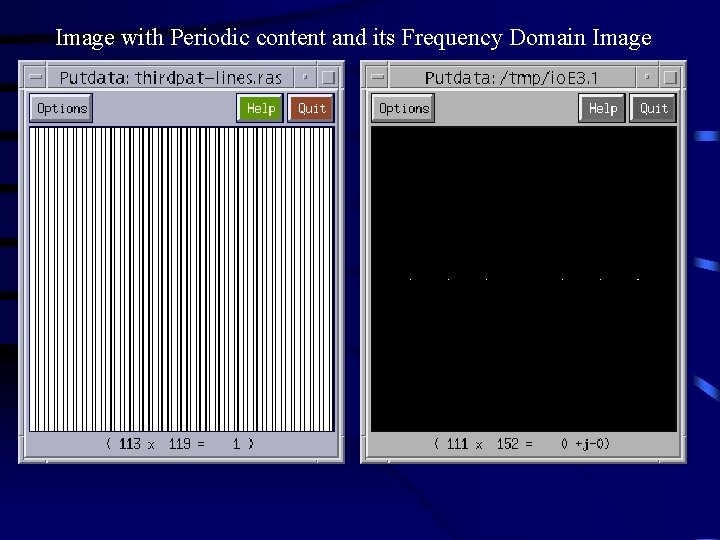
Task: Click the title bar 'Putdata: thirdpat-lines.ras'
Action: [x=170, y=77]
